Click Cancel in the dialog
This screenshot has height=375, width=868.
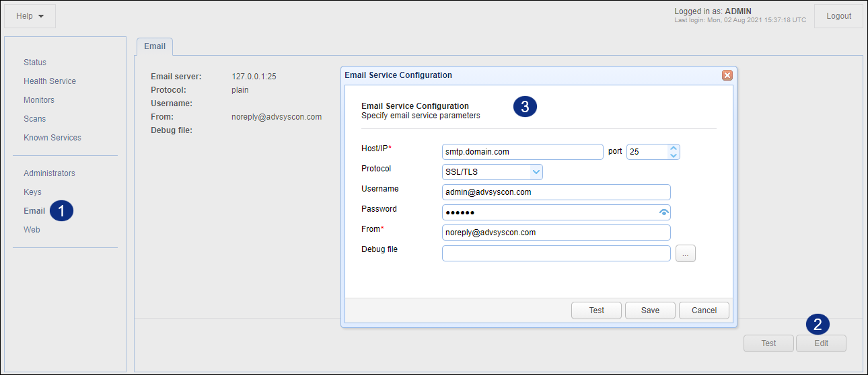click(704, 310)
